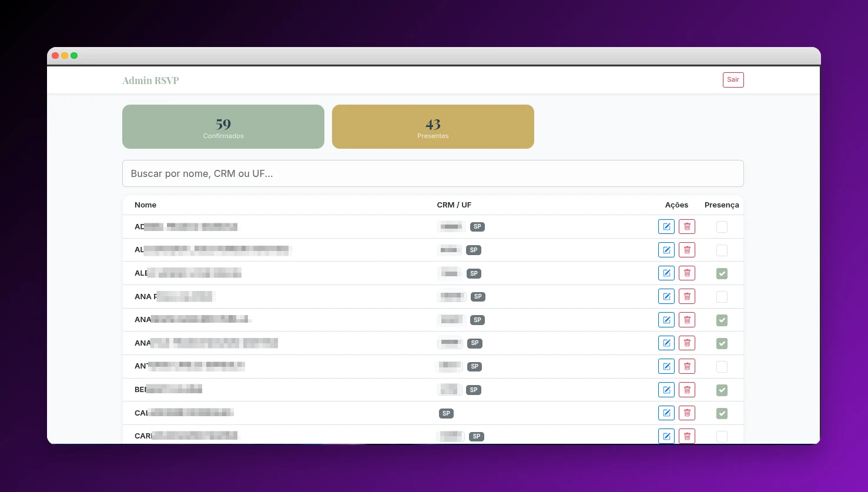
Task: Open edit for the ALE guest row
Action: point(666,273)
